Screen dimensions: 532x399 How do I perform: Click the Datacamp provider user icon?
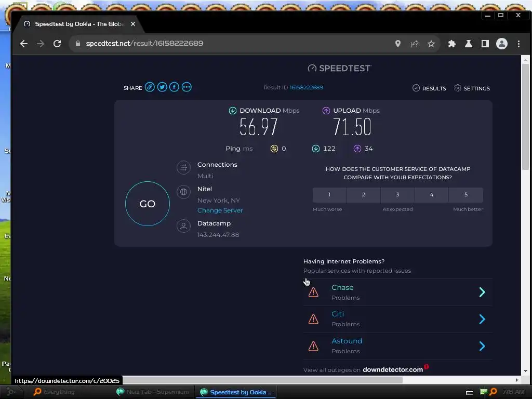[x=183, y=226]
